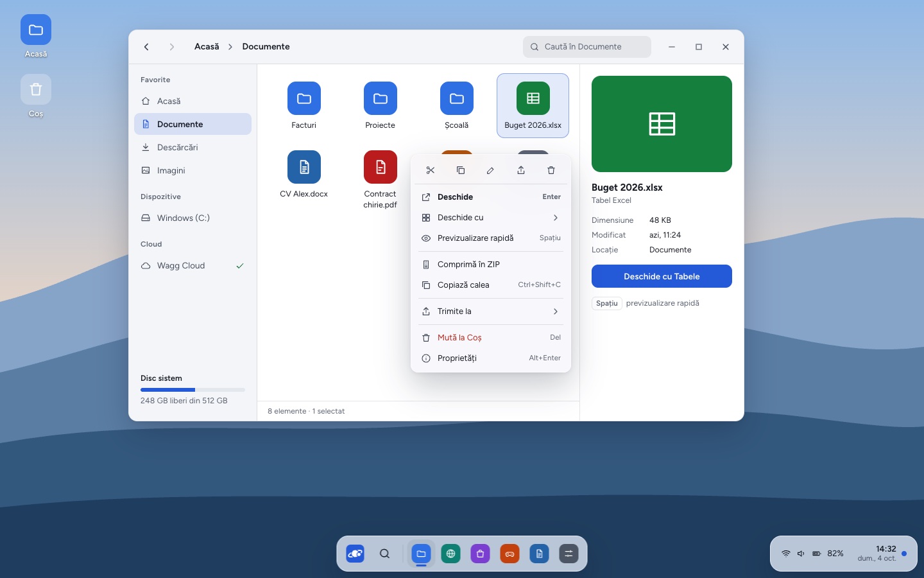Image resolution: width=924 pixels, height=578 pixels.
Task: Choose Deschide from the context menu
Action: pyautogui.click(x=491, y=197)
